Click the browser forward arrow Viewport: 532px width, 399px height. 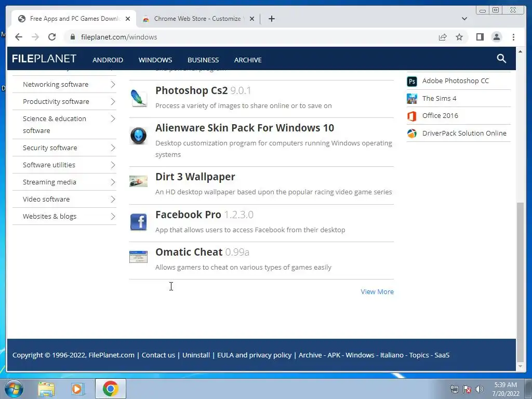pos(35,37)
